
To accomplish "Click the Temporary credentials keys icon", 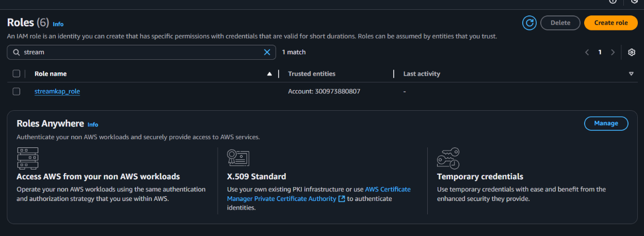I will (448, 158).
